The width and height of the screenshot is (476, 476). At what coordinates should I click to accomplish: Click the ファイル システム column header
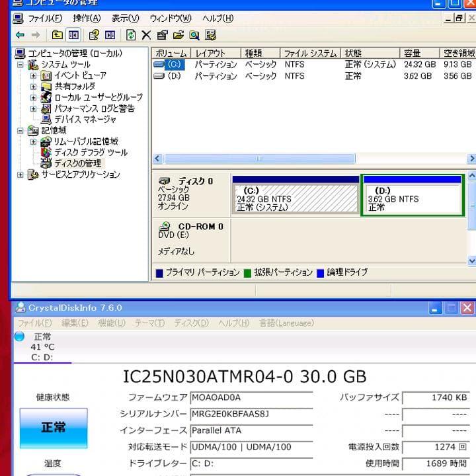310,53
